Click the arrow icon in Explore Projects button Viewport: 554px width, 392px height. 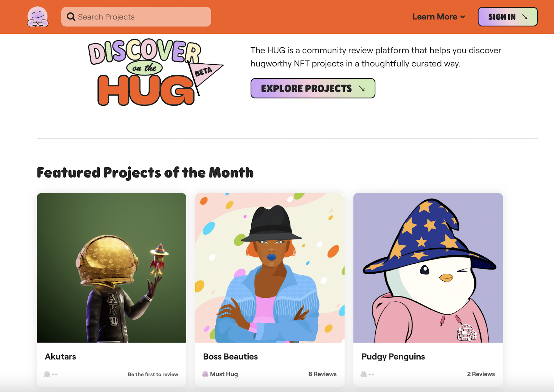[x=362, y=89]
